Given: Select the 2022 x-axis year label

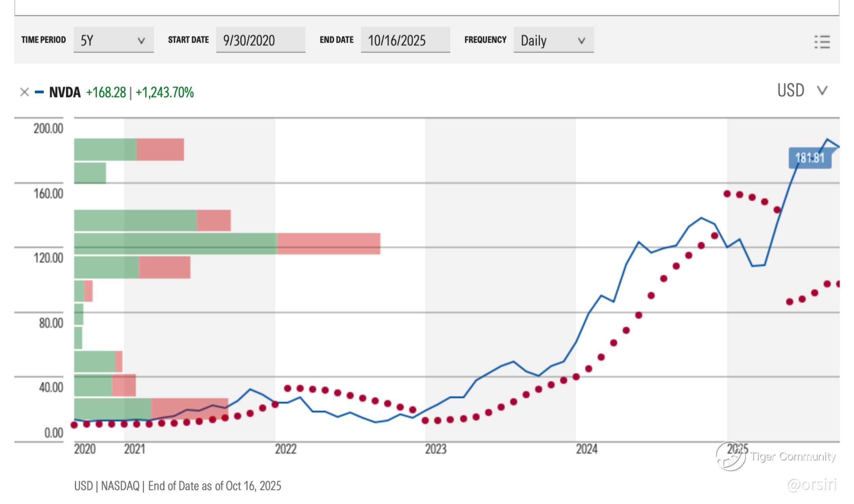Looking at the screenshot, I should point(286,449).
